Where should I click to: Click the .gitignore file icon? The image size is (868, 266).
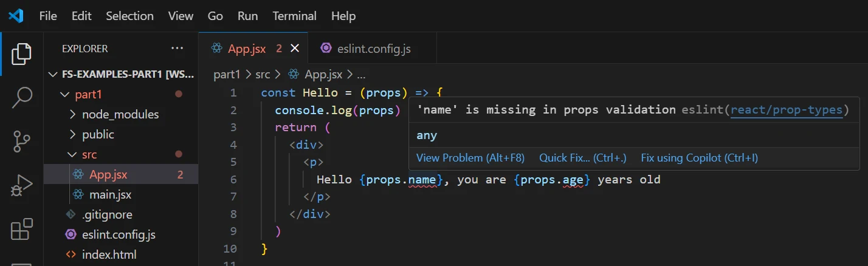pos(71,215)
